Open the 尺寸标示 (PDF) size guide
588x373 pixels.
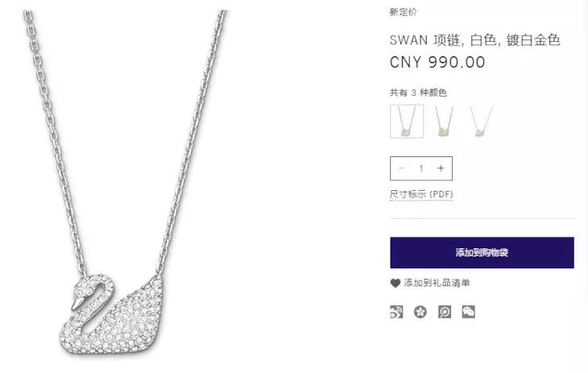[x=421, y=194]
